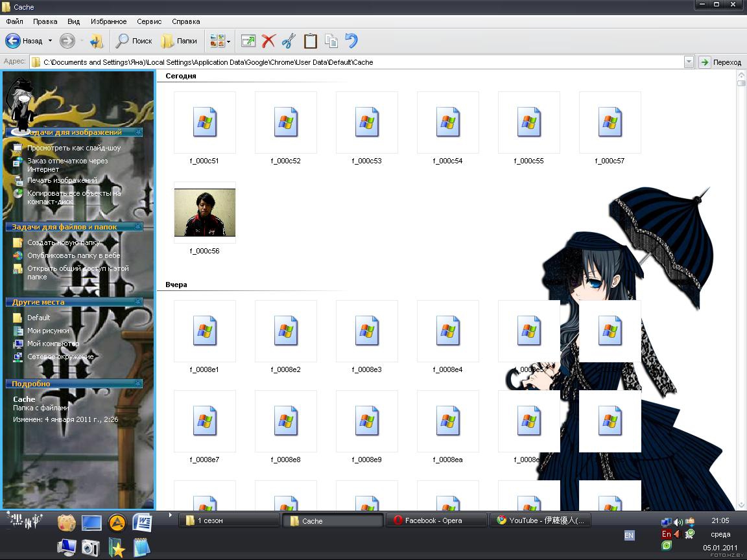747x560 pixels.
Task: Paste with the clipboard icon
Action: [x=310, y=41]
